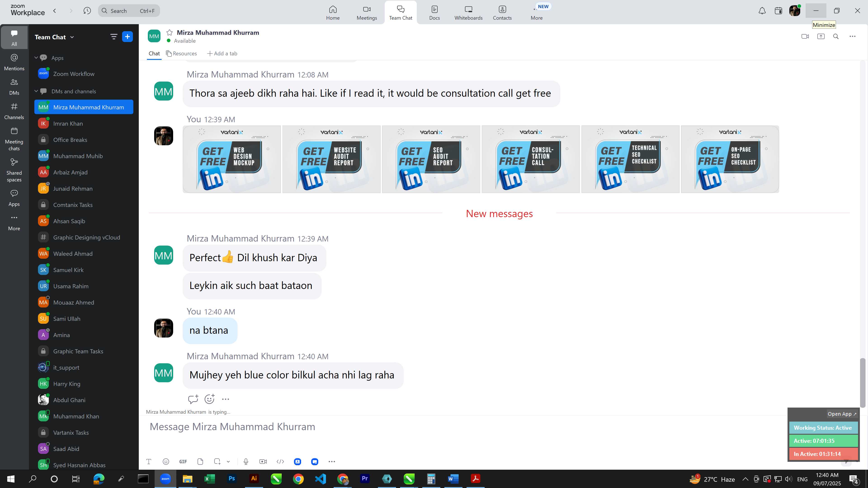Image resolution: width=868 pixels, height=488 pixels.
Task: Expand the screenshot options dropdown arrow
Action: tap(228, 461)
